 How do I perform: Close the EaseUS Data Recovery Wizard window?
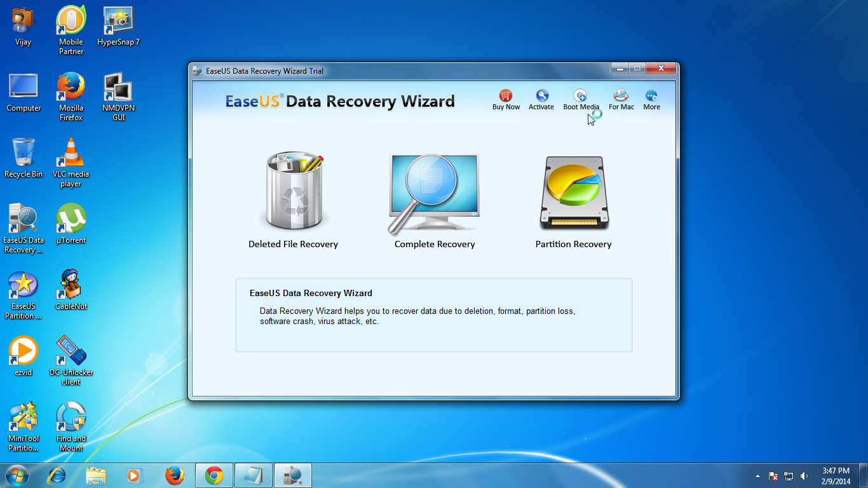661,68
